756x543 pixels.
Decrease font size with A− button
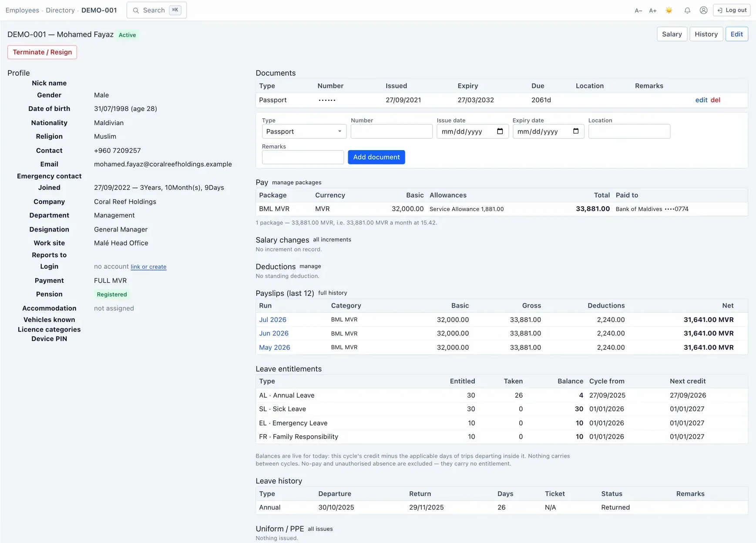638,10
